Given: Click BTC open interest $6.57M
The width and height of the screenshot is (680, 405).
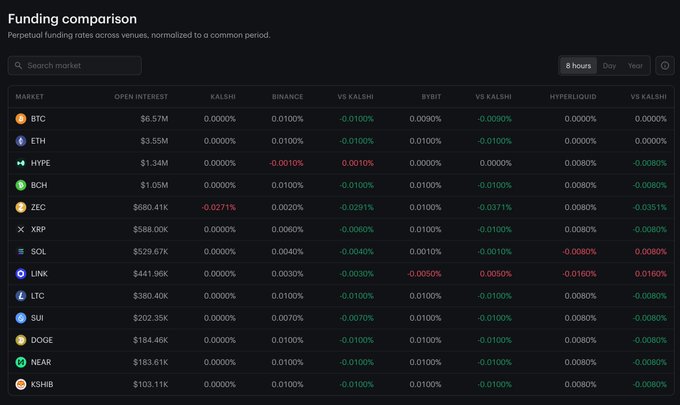Looking at the screenshot, I should [154, 119].
